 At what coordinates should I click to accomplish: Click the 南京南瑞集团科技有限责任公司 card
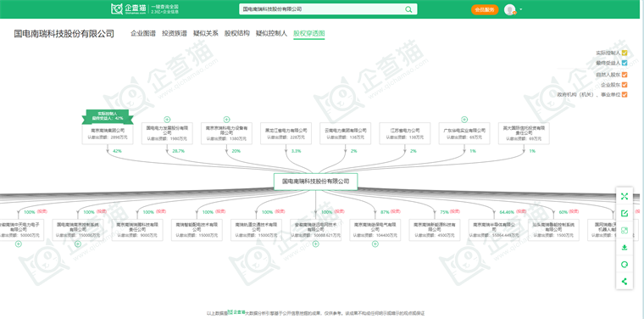(x=137, y=230)
